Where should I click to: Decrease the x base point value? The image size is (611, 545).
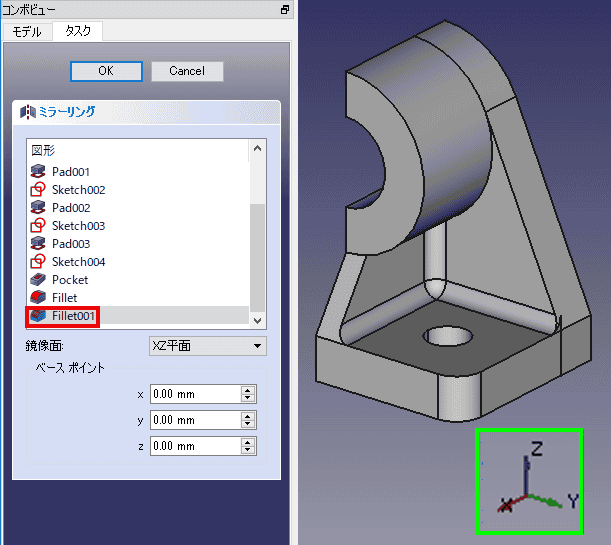click(248, 399)
